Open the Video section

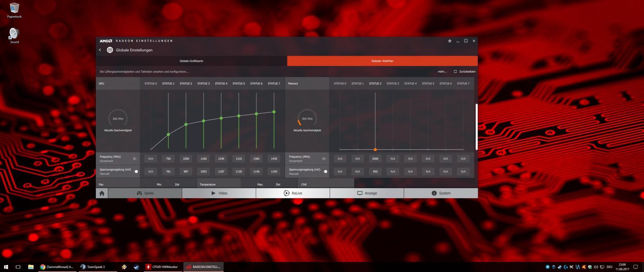pos(219,193)
